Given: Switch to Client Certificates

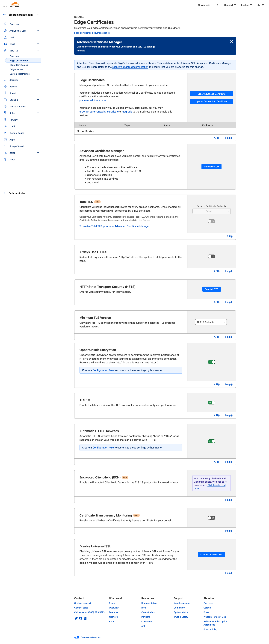Looking at the screenshot, I should pos(18,65).
